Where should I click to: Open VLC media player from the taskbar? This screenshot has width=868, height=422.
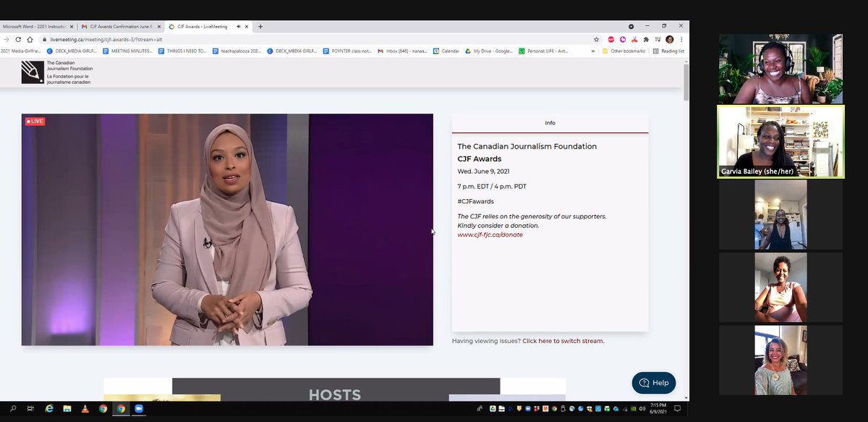click(85, 408)
